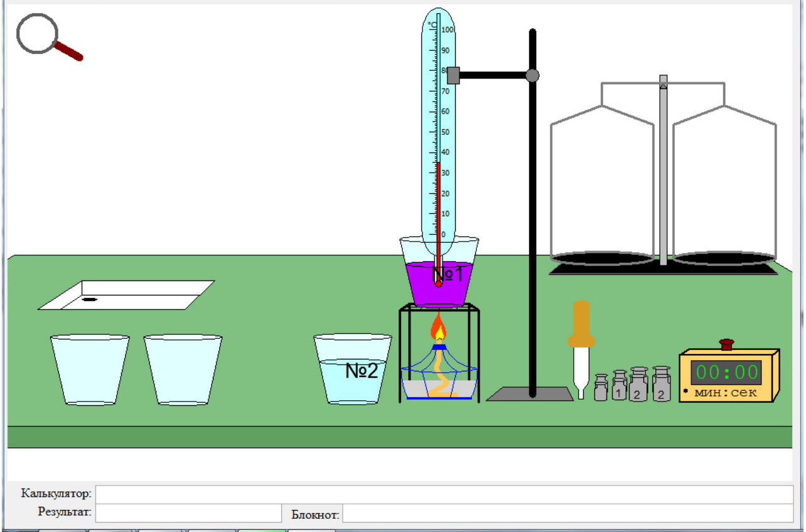This screenshot has height=532, width=806.
Task: Select the empty beaker nearest the white tray
Action: pos(183,370)
